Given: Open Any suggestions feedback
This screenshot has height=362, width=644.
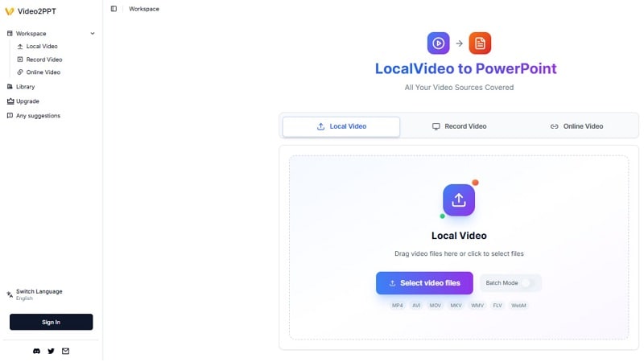Looking at the screenshot, I should (x=38, y=116).
